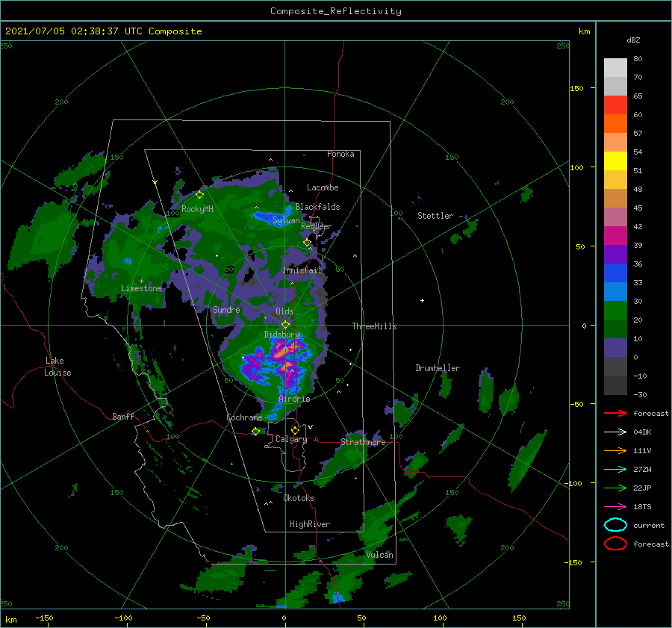The height and width of the screenshot is (628, 672).
Task: Click the Olds town label
Action: coord(284,311)
